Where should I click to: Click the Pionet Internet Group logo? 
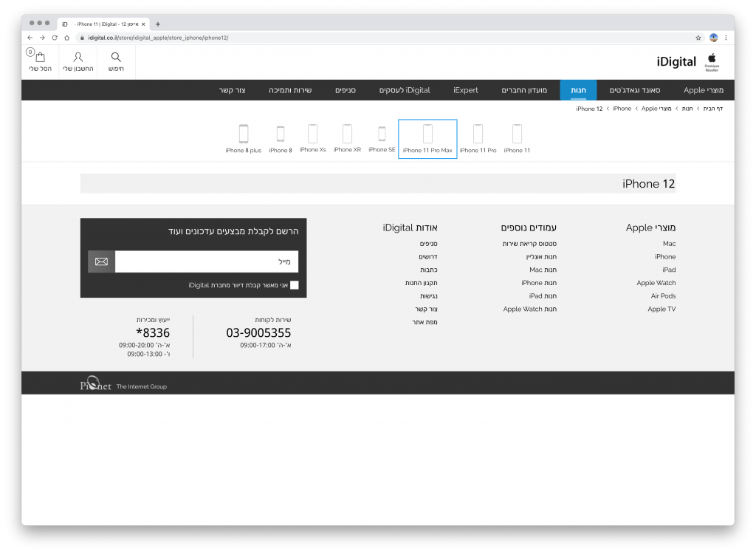point(123,383)
